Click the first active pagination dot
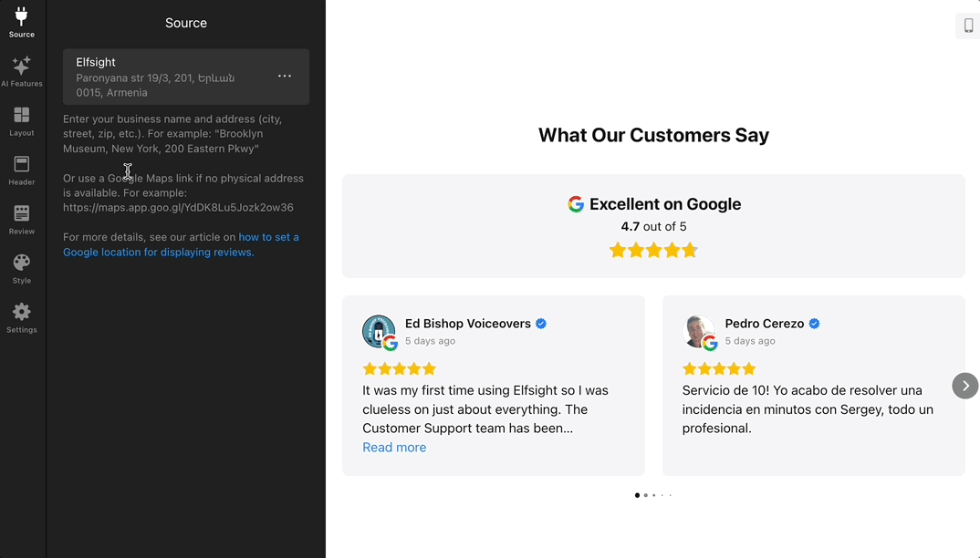Viewport: 980px width, 558px height. [637, 495]
